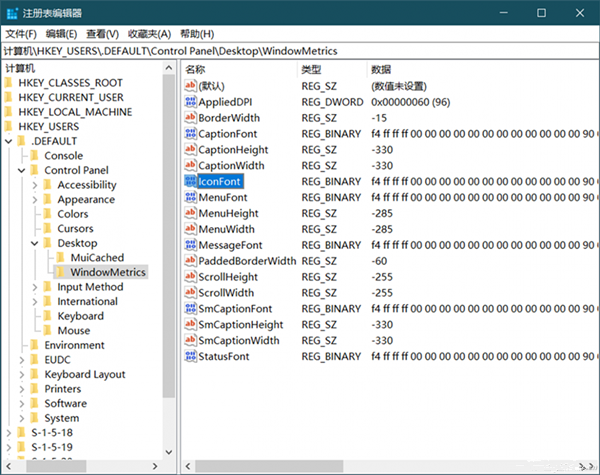This screenshot has height=475, width=600.
Task: Open the 查看(V) menu
Action: [103, 33]
